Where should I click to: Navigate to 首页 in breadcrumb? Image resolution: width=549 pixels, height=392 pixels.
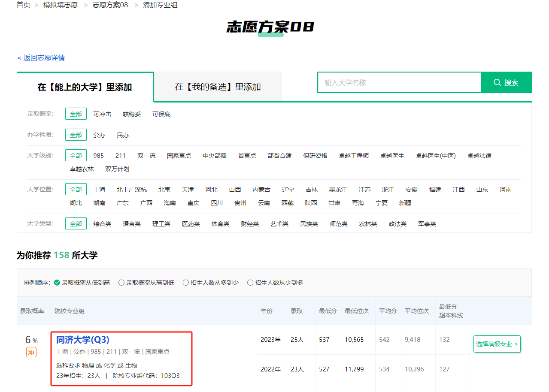pyautogui.click(x=24, y=5)
